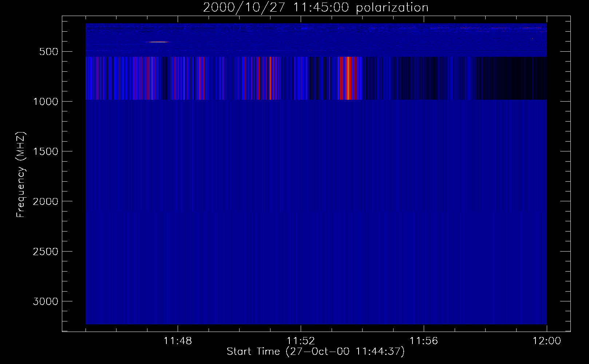
Task: Click the 11:52 time tick label
Action: [301, 341]
